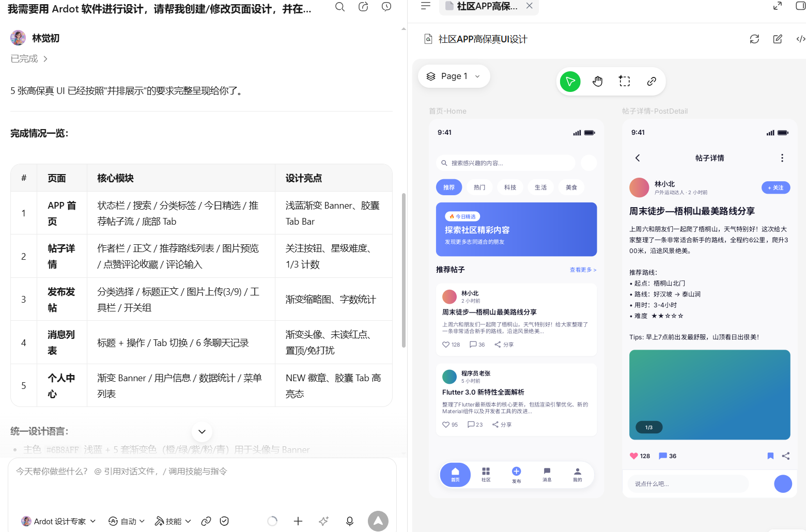This screenshot has height=532, width=806.
Task: Click the 个人中心 table cell
Action: (x=61, y=386)
